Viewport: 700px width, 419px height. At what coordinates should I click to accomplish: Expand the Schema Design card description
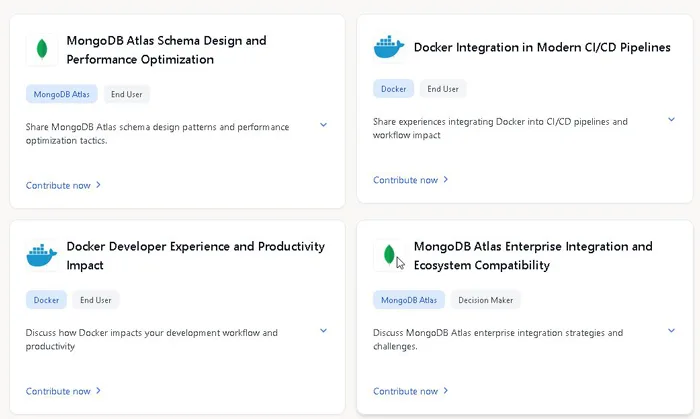[x=323, y=125]
